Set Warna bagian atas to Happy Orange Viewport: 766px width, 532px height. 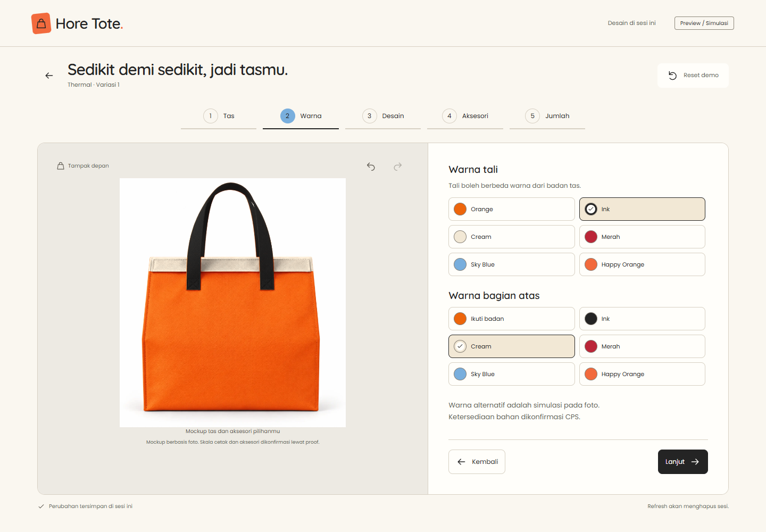[642, 374]
